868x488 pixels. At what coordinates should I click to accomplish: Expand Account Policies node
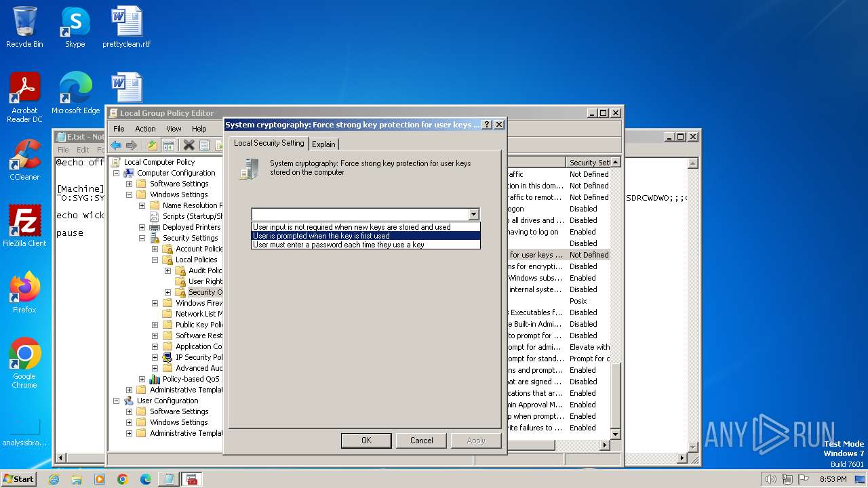pyautogui.click(x=155, y=249)
